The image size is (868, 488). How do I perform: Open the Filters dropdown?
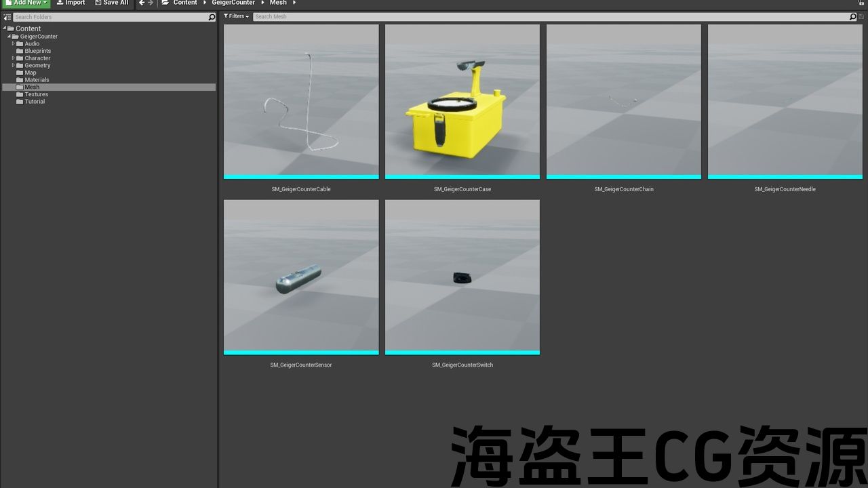(237, 16)
